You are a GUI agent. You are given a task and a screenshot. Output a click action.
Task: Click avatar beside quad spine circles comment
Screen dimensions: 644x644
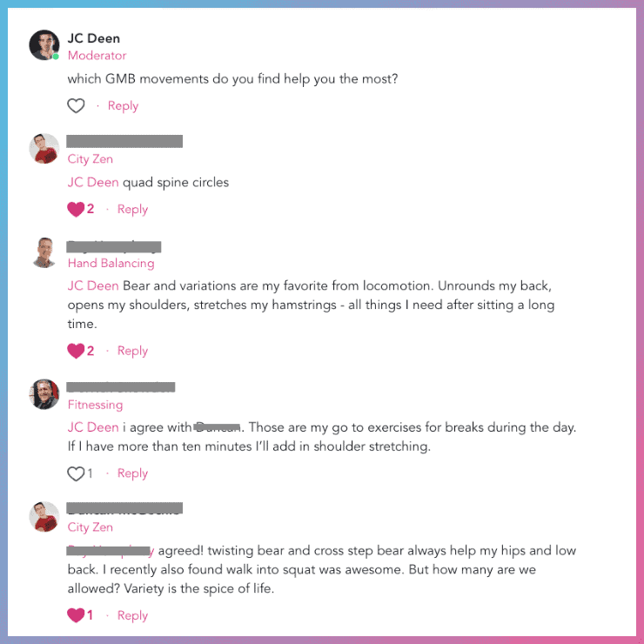44,149
